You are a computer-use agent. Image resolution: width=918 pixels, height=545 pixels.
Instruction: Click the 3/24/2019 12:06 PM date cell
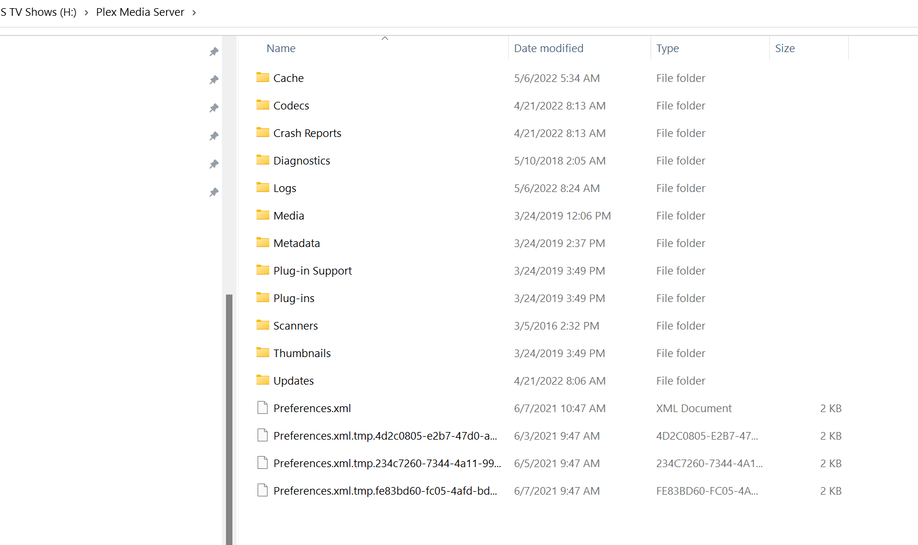(563, 215)
